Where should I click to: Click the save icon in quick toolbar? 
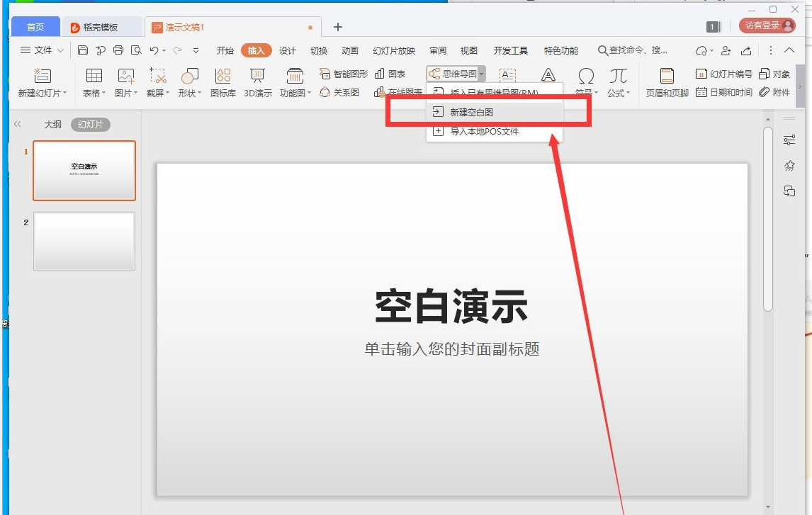point(83,50)
